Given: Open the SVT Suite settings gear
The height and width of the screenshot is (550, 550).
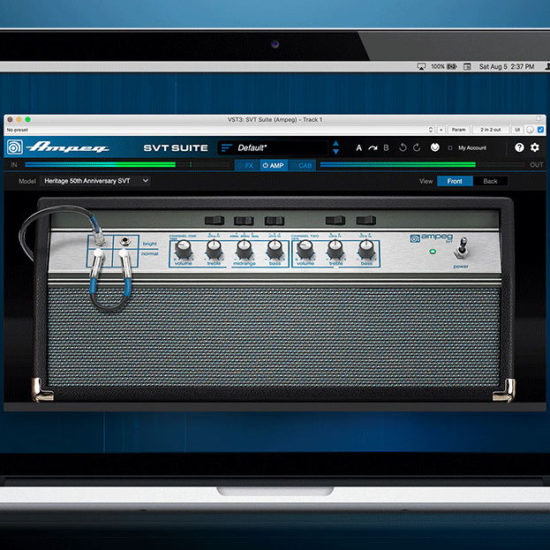Looking at the screenshot, I should tap(535, 147).
